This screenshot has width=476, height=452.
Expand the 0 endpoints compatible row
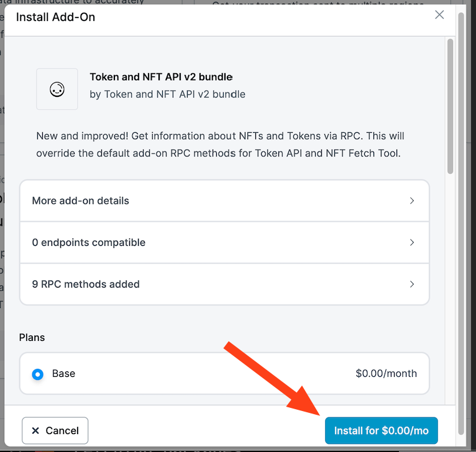224,242
